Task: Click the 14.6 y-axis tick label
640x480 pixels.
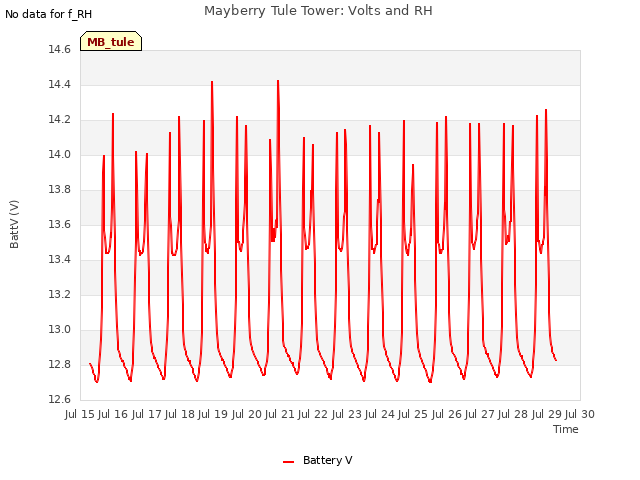Action: tap(60, 50)
